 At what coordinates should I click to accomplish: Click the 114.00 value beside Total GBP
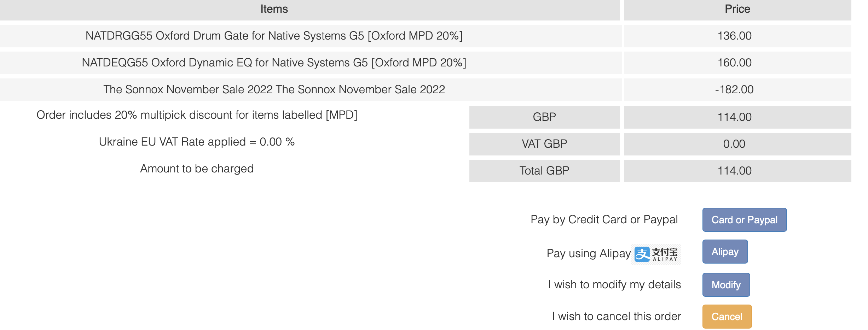click(734, 171)
